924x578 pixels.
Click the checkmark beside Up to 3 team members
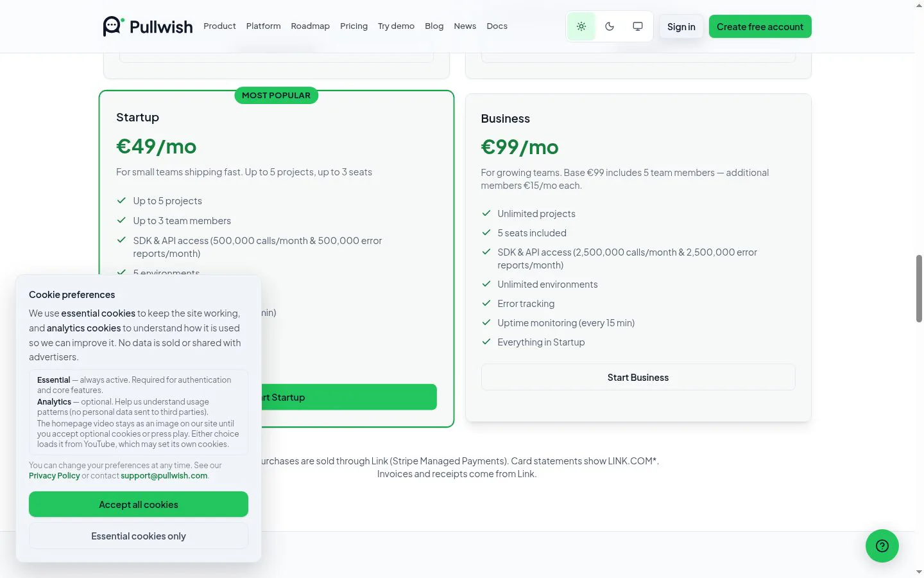(121, 220)
